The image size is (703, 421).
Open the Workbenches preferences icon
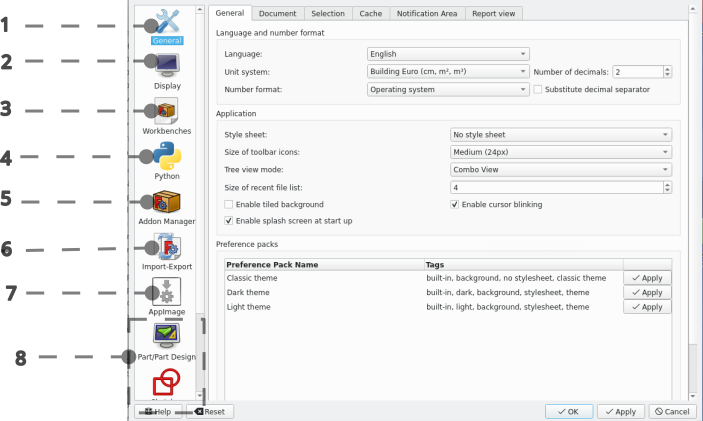[x=166, y=114]
